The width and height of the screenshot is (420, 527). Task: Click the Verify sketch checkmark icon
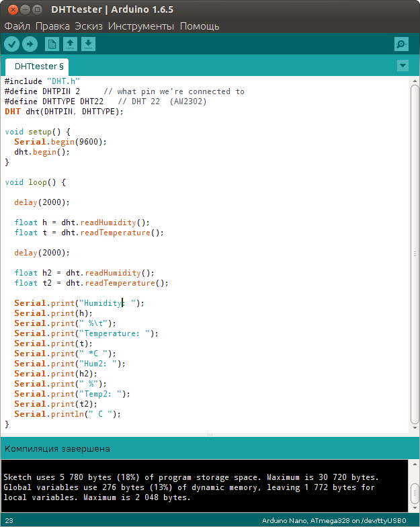pos(12,44)
